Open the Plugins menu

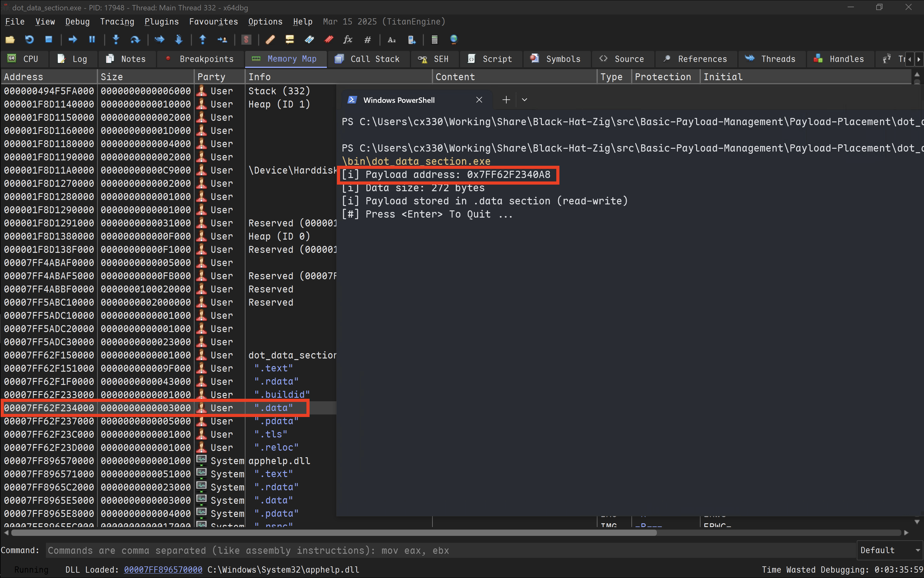[x=161, y=22]
